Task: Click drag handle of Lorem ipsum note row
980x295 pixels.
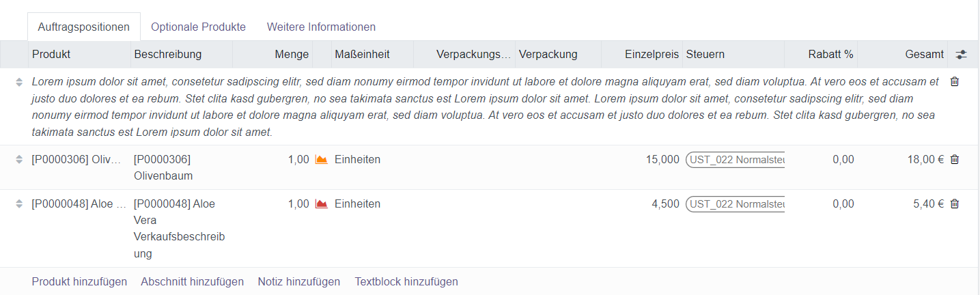Action: [x=19, y=82]
